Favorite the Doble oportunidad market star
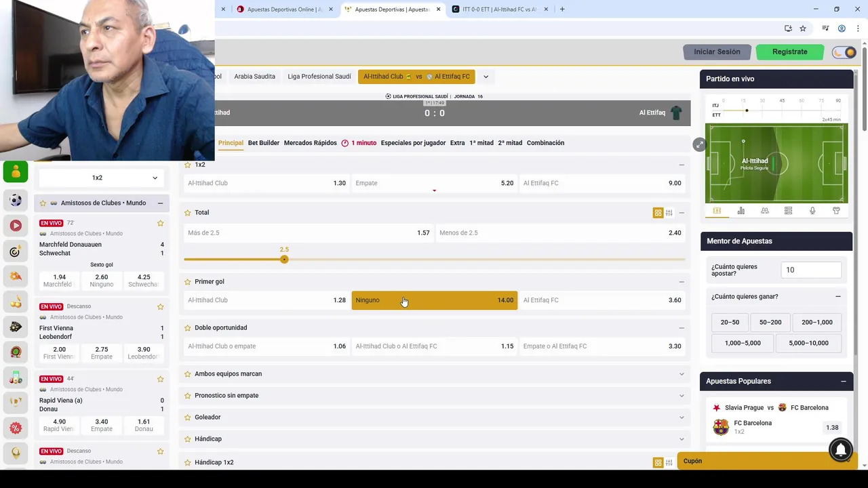 (187, 327)
